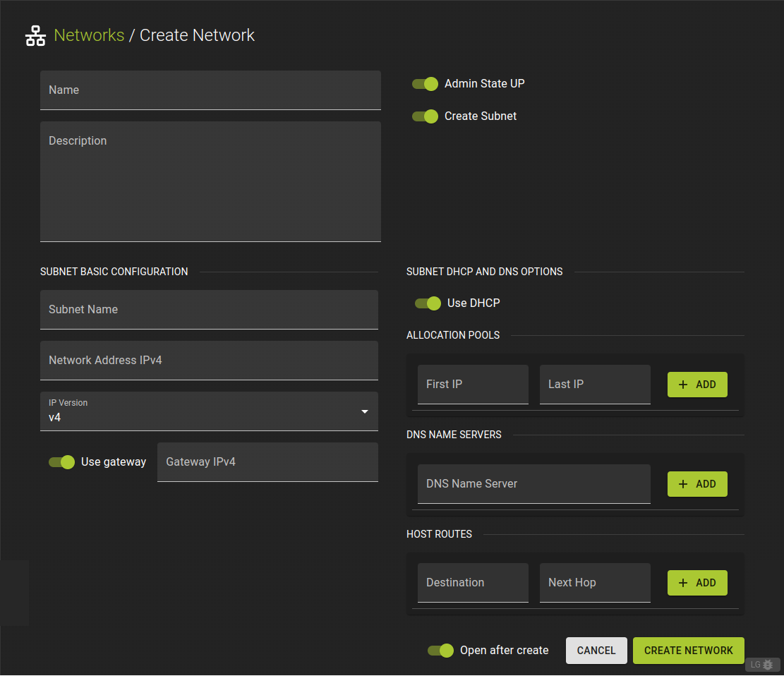Viewport: 784px width, 676px height.
Task: Add the DNS name server with ADD
Action: (697, 484)
